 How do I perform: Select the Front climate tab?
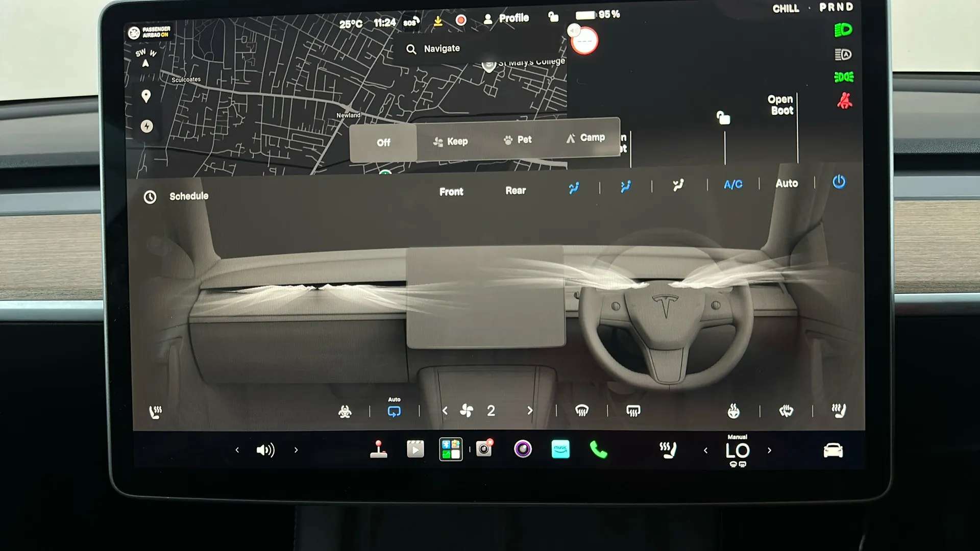pyautogui.click(x=451, y=192)
